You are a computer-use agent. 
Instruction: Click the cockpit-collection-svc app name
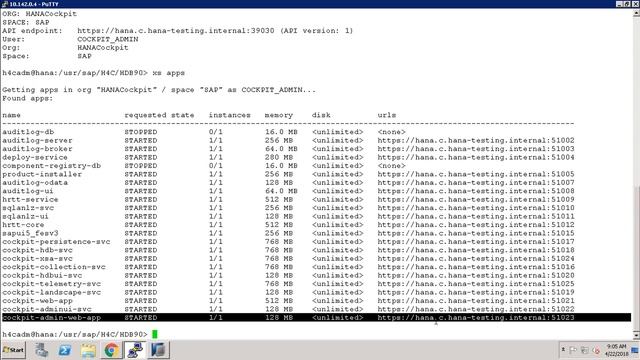[x=54, y=267]
